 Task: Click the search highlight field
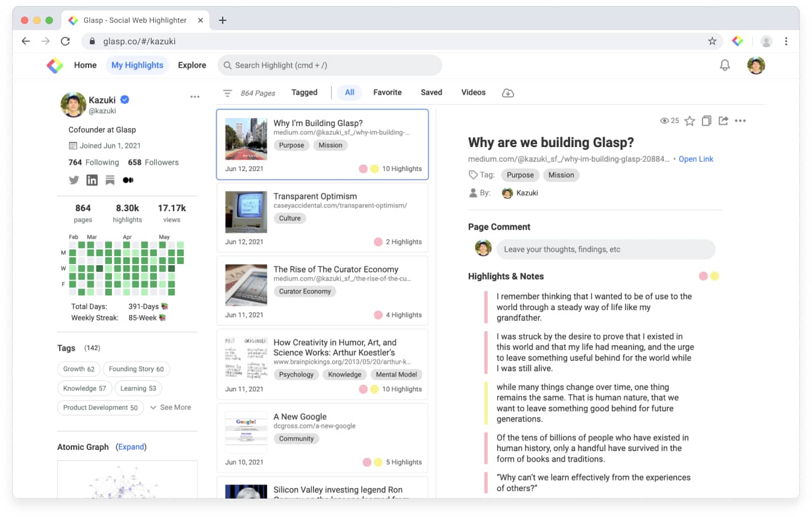click(x=330, y=65)
